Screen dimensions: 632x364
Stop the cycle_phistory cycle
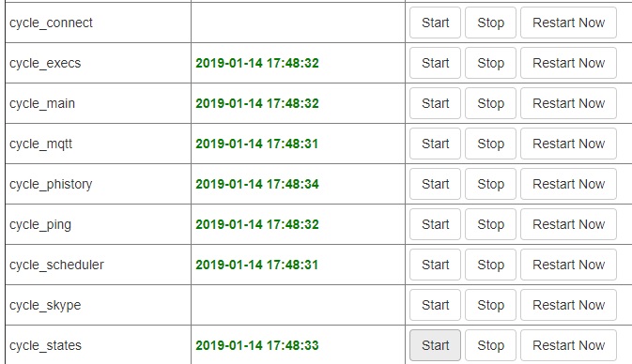point(490,184)
